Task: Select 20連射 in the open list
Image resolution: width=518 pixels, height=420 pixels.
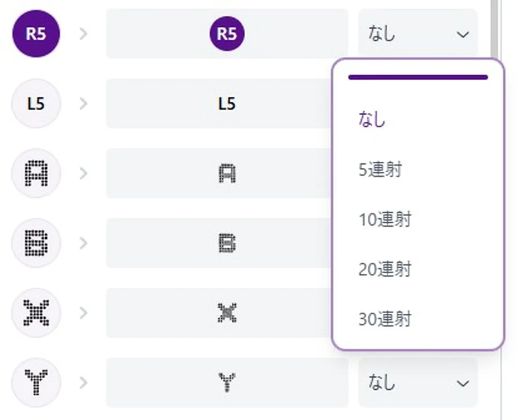Action: 385,269
